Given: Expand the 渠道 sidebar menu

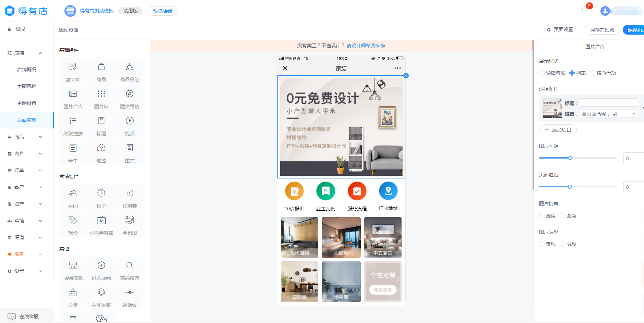Looking at the screenshot, I should pos(40,238).
